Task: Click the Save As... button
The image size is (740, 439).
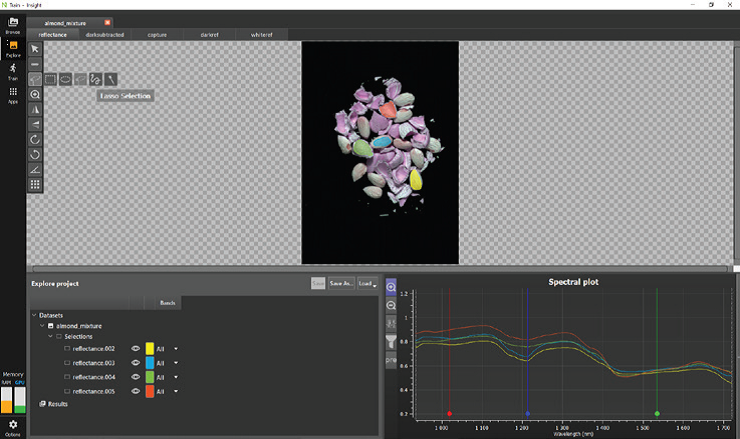Action: coord(340,283)
